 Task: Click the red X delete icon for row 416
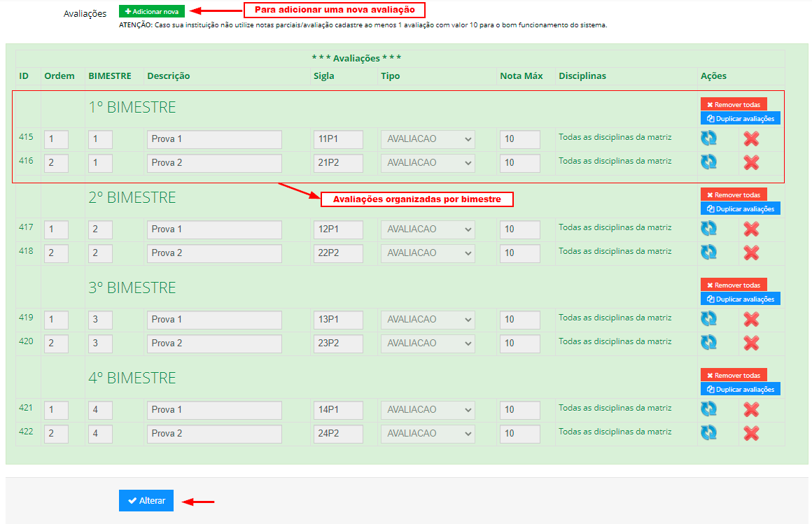click(x=751, y=162)
